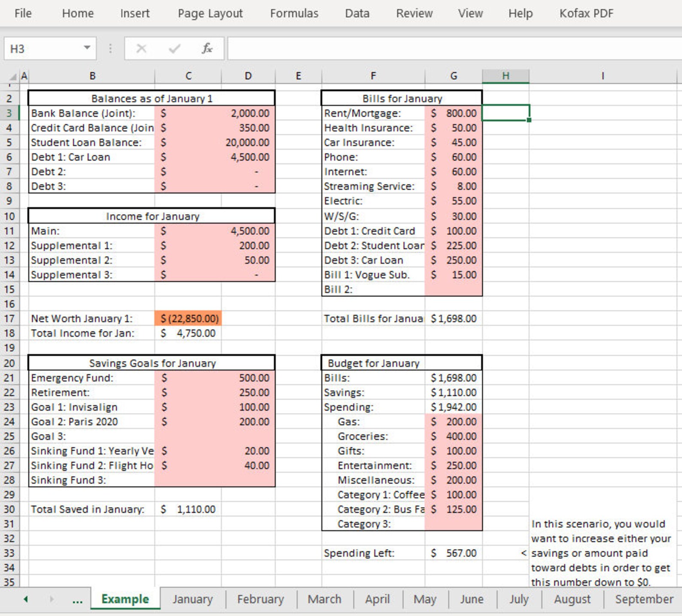The width and height of the screenshot is (682, 616).
Task: Select the Spending Left $567.00 cell
Action: (454, 553)
